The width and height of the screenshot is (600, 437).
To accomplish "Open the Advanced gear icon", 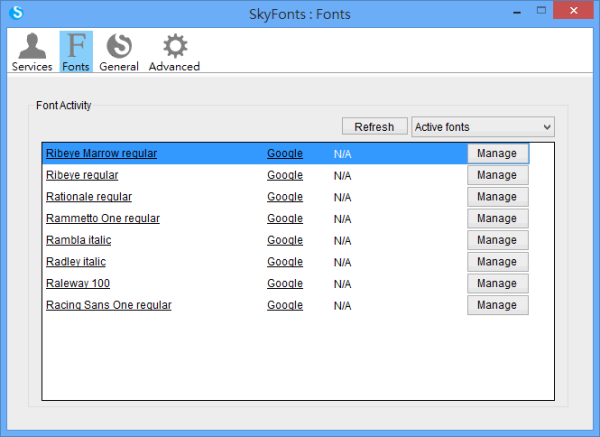I will 174,52.
